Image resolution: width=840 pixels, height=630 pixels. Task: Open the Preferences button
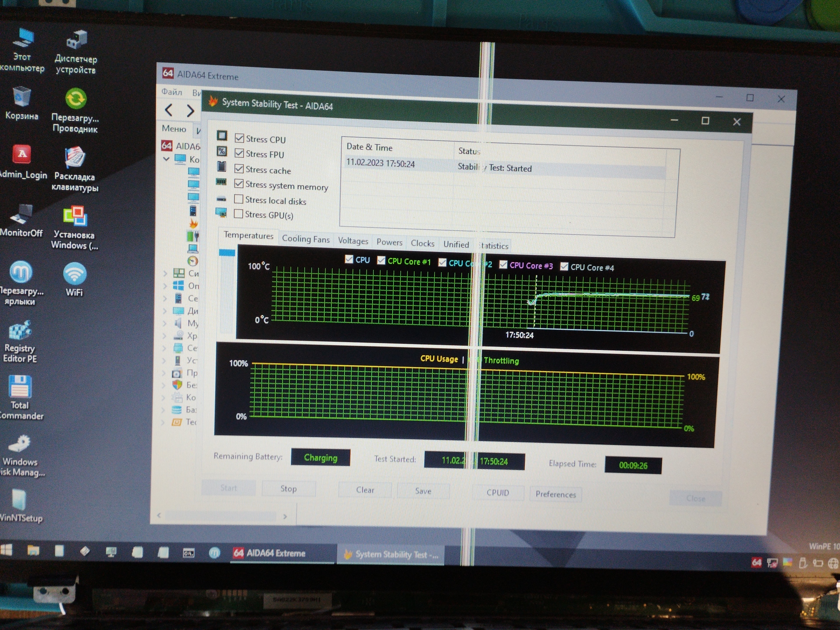point(556,494)
